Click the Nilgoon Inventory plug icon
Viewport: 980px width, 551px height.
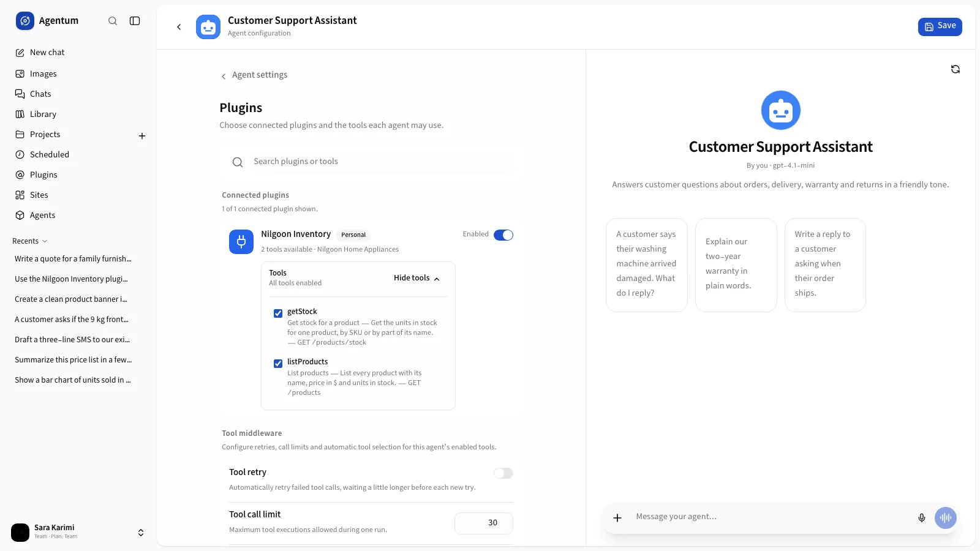(x=241, y=242)
